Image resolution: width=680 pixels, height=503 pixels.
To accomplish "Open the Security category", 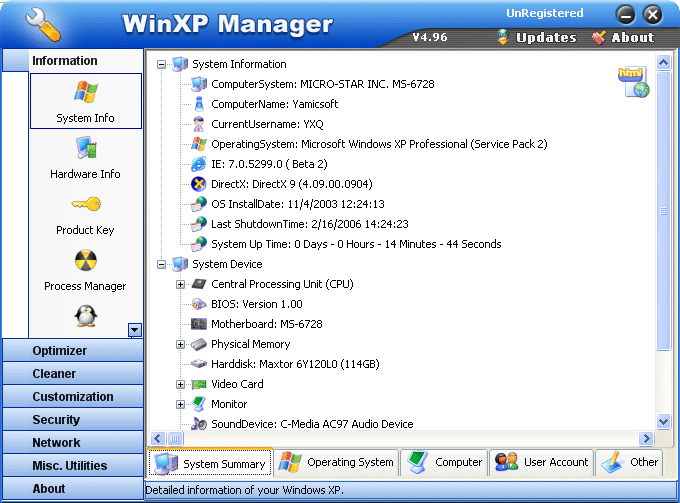I will [73, 419].
